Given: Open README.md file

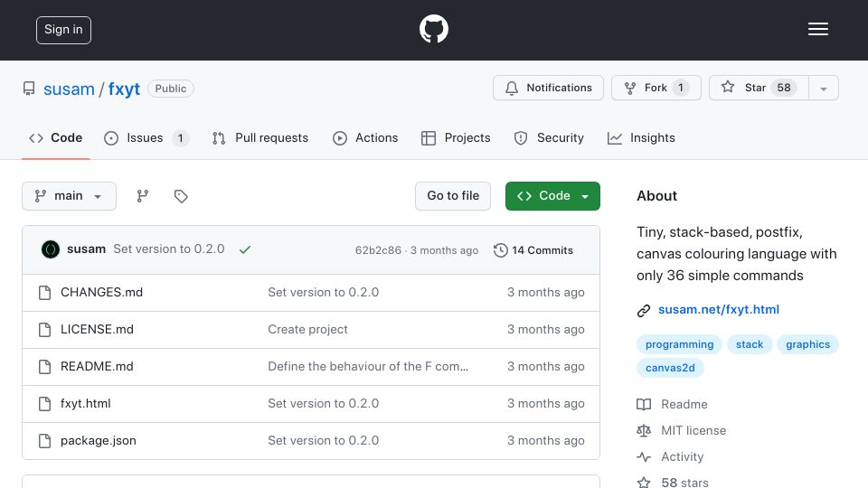Looking at the screenshot, I should 97,366.
